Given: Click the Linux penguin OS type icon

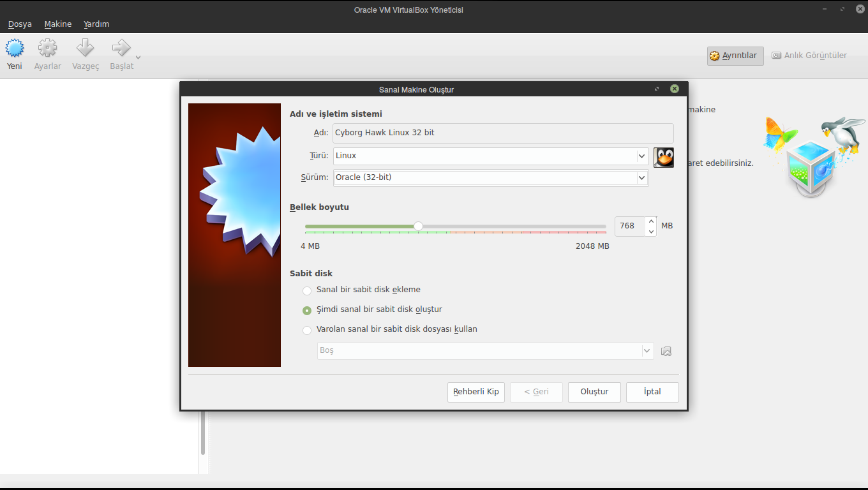Looking at the screenshot, I should coord(664,157).
